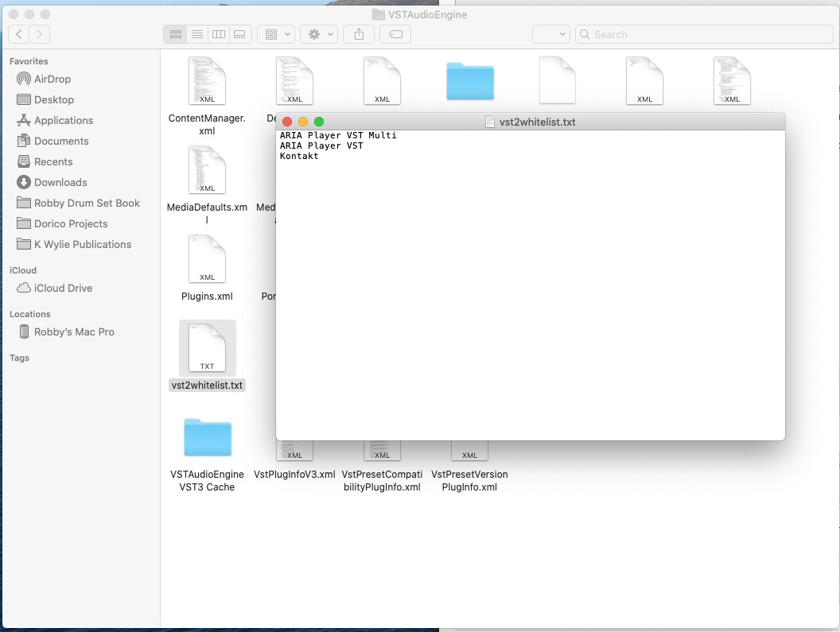Click the Edit Tags toolbar button
Screen dimensions: 840x632
coord(395,34)
